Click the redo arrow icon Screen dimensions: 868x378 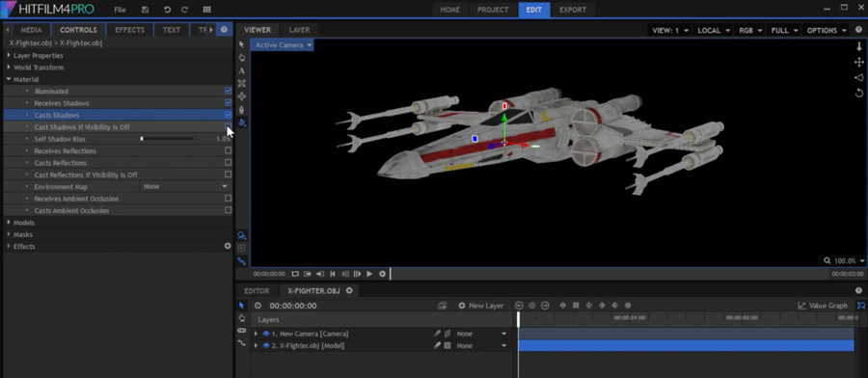pos(185,10)
